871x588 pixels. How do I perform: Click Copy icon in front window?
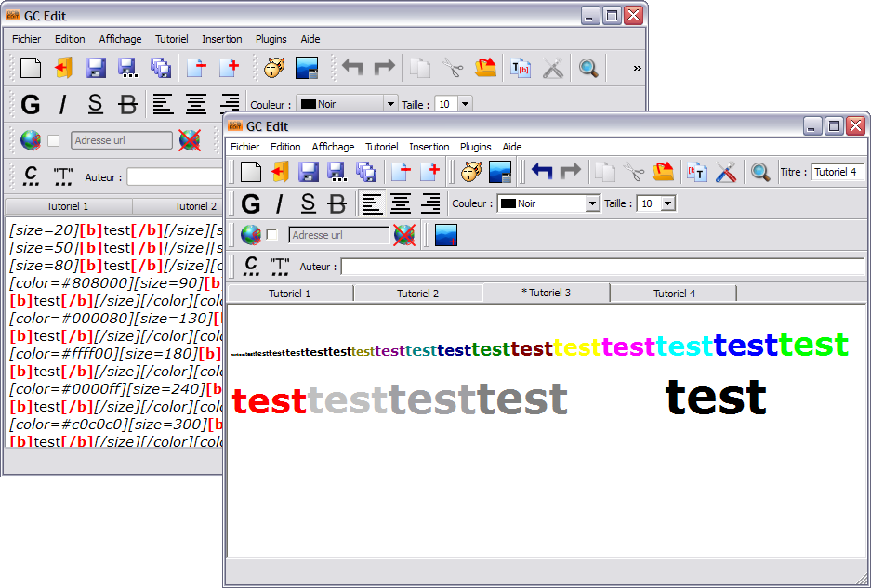[x=605, y=172]
